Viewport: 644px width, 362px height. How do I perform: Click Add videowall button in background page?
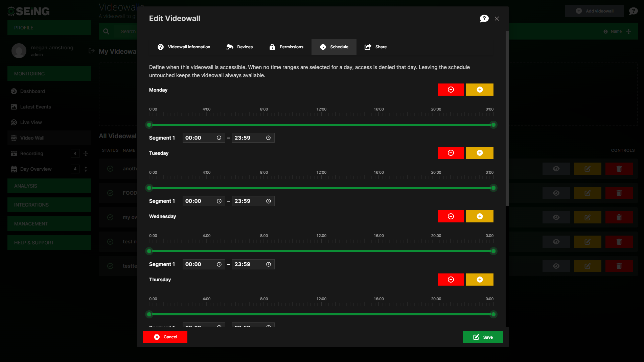pos(594,11)
